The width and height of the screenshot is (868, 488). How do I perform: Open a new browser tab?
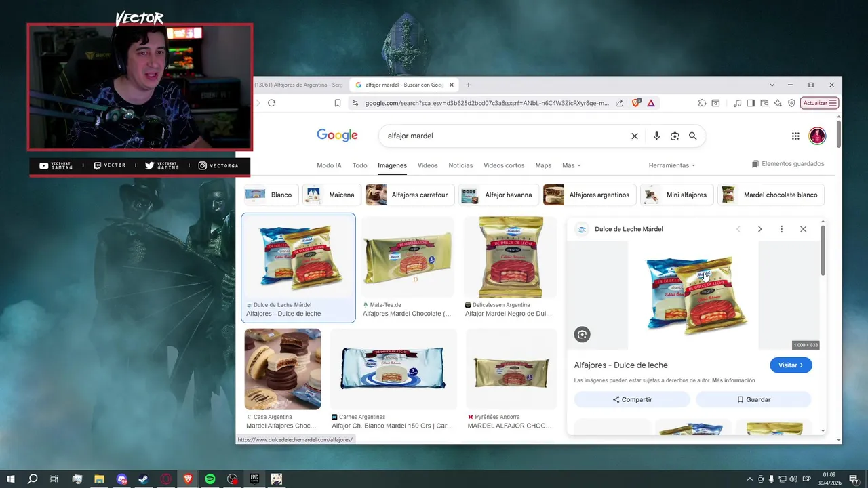(x=468, y=85)
